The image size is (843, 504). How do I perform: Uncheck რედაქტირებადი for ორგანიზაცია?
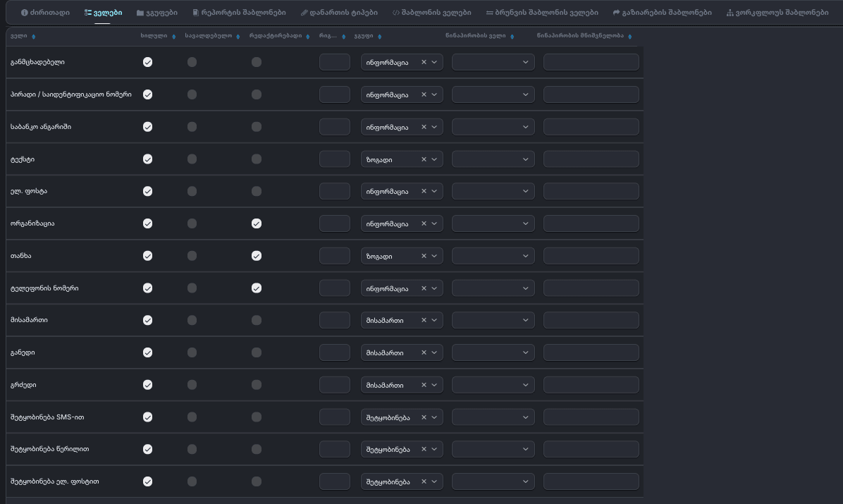tap(257, 223)
